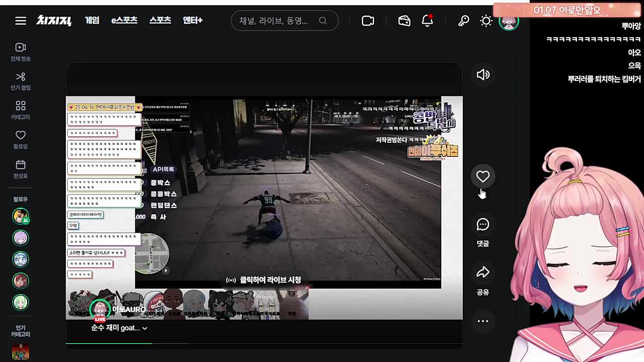Open the broadcast camera icon
The width and height of the screenshot is (644, 362).
pos(368,21)
